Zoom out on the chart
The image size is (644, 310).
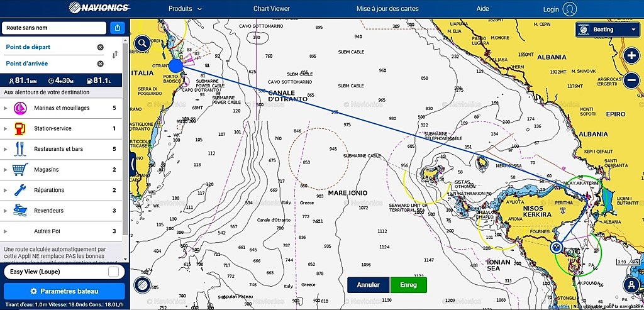(x=631, y=80)
